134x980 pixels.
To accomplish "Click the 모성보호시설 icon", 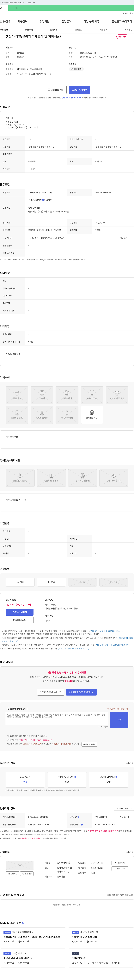I will [x=67, y=415].
